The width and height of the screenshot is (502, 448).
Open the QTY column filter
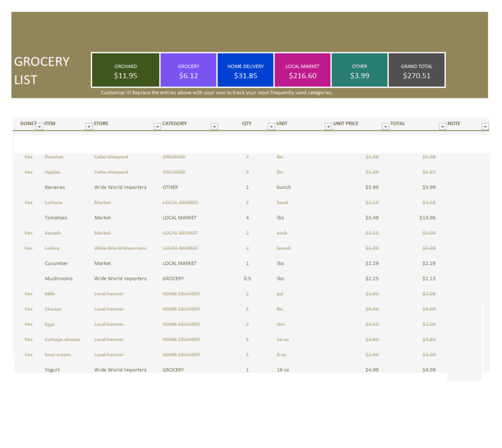(x=271, y=126)
